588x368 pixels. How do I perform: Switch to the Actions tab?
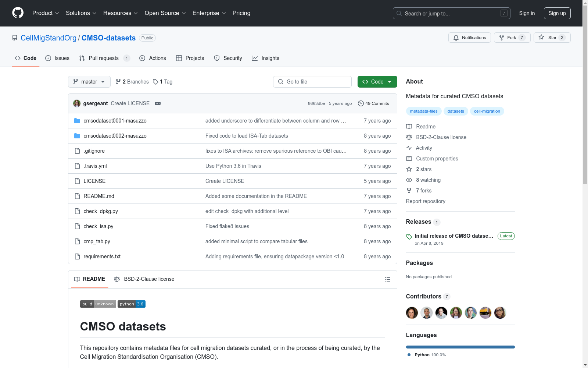(153, 58)
